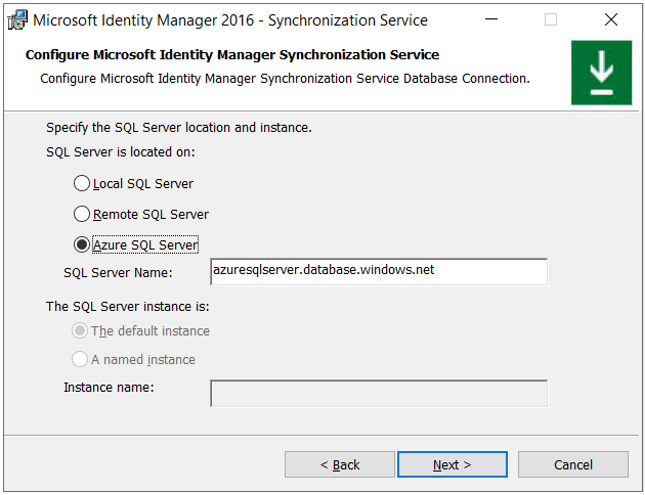The width and height of the screenshot is (645, 495).
Task: Click the green download arrow logo
Action: point(601,72)
